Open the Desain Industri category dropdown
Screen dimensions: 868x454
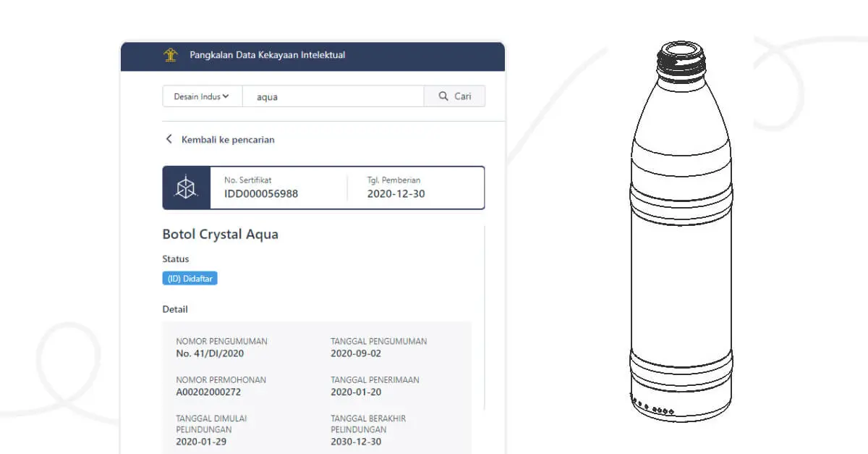202,96
